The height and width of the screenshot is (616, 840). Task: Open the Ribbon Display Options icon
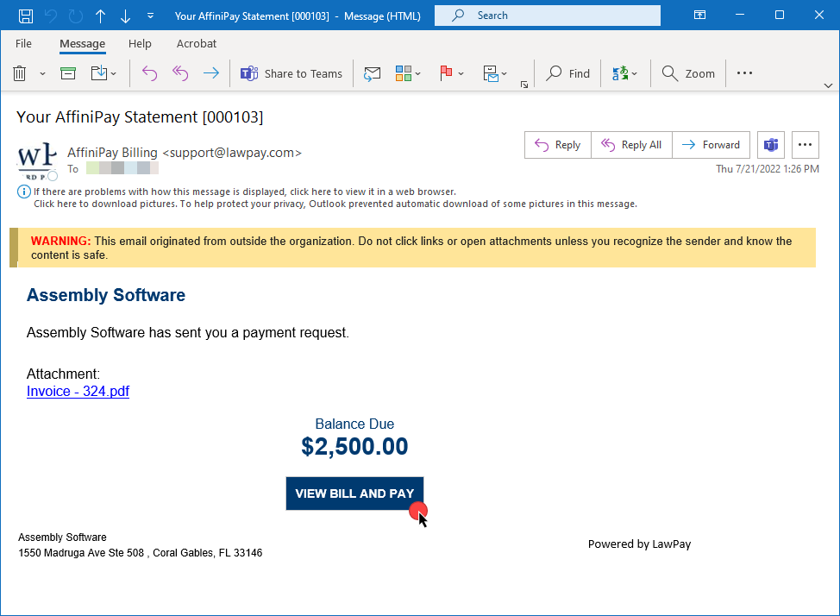coord(699,15)
